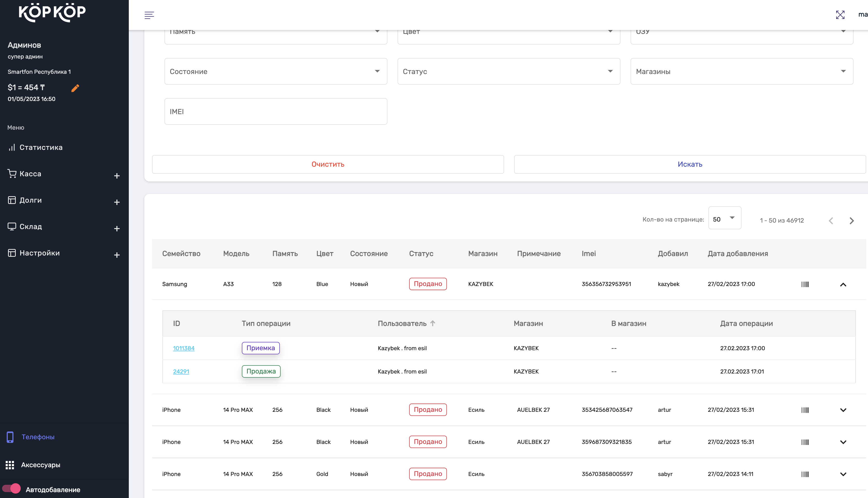
Task: Open the Состояние dropdown filter
Action: tap(275, 71)
